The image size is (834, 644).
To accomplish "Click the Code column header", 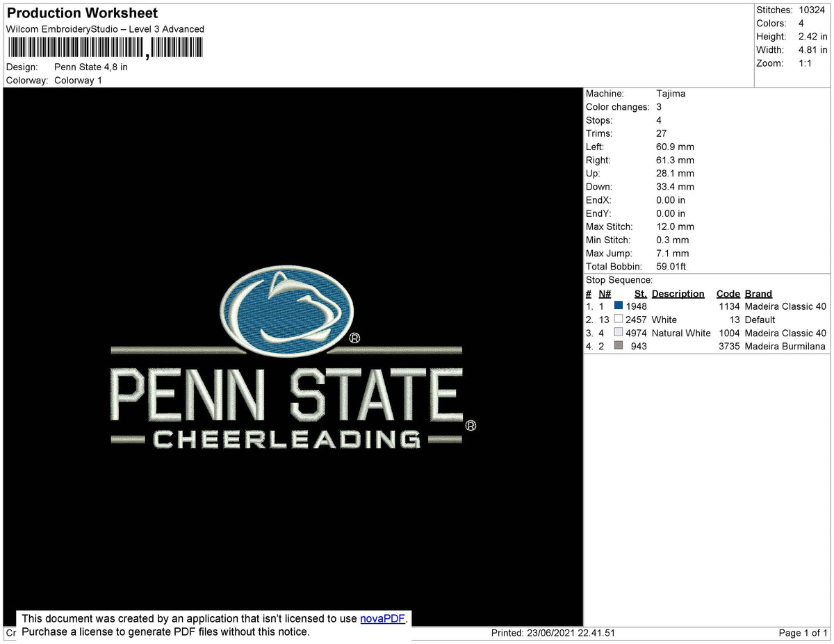I will 728,293.
